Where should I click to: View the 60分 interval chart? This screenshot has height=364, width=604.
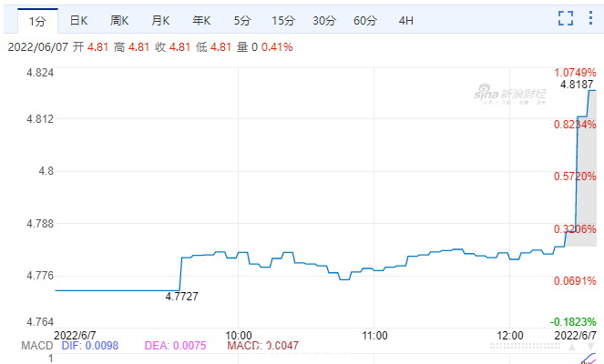click(x=365, y=21)
